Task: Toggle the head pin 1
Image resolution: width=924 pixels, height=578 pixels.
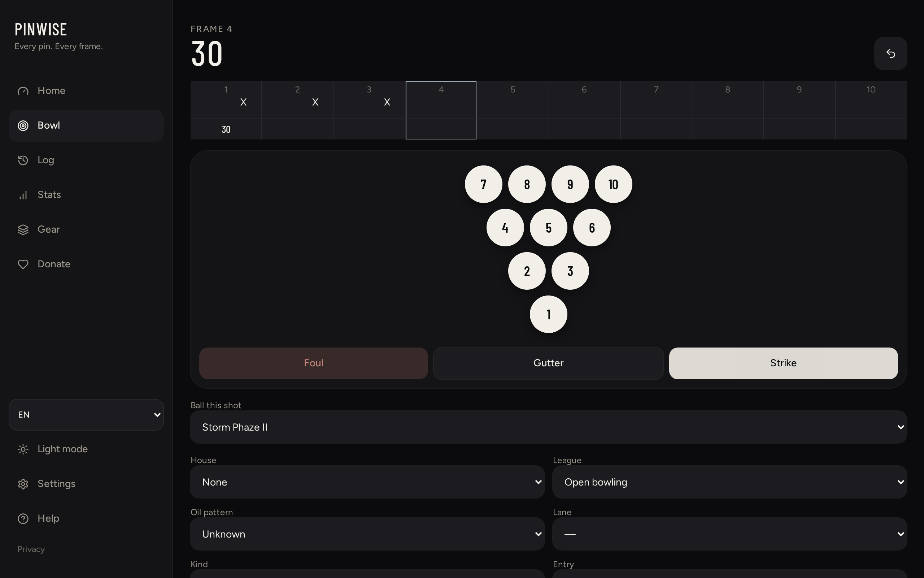Action: pos(548,314)
